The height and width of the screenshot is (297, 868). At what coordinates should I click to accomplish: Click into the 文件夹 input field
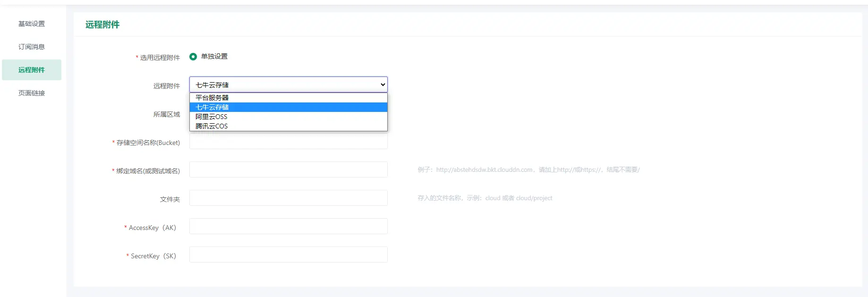(288, 198)
